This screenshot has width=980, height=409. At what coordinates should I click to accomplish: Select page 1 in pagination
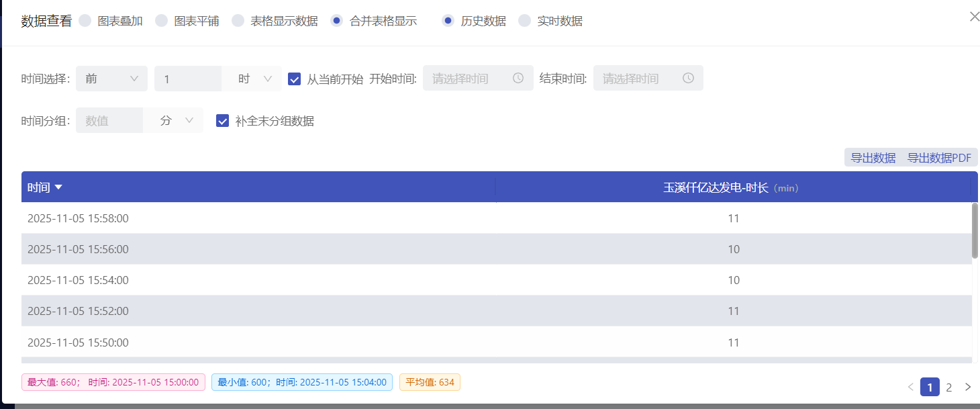point(929,387)
